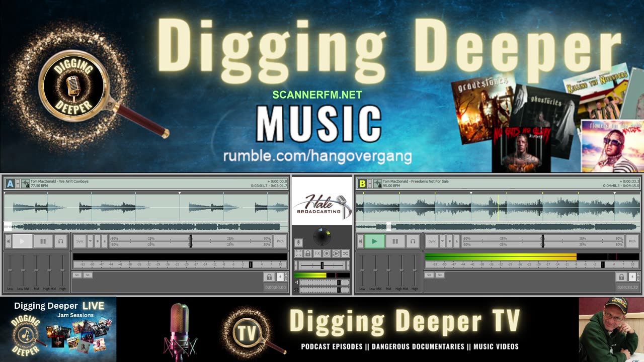Click Deck A overview waveform strip
Image resolution: width=644 pixels, height=362 pixels.
pyautogui.click(x=146, y=227)
